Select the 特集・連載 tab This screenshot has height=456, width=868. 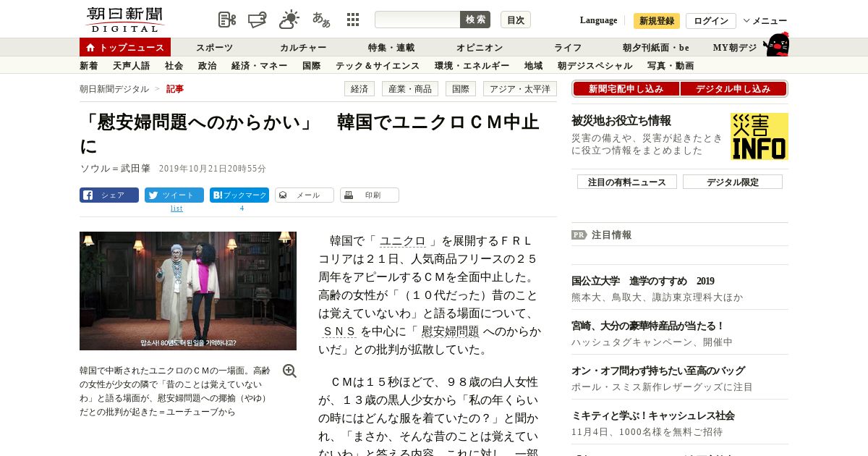tap(391, 48)
